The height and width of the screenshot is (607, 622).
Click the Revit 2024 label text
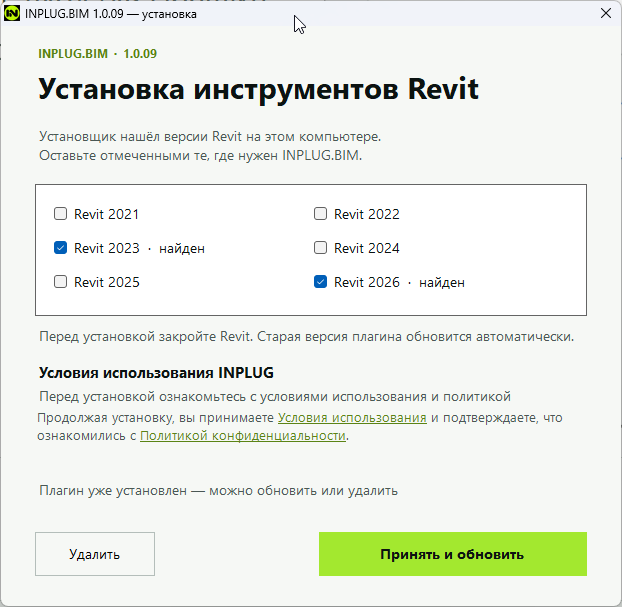(x=367, y=248)
